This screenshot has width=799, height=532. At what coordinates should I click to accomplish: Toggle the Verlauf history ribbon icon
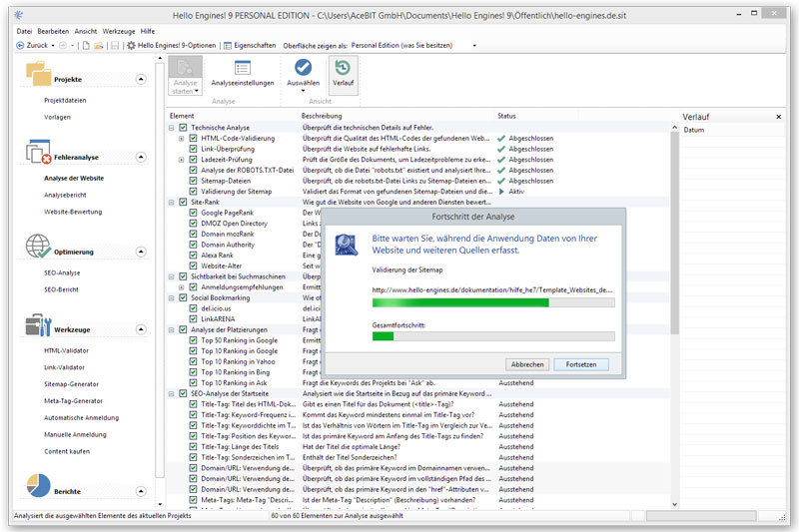point(343,68)
